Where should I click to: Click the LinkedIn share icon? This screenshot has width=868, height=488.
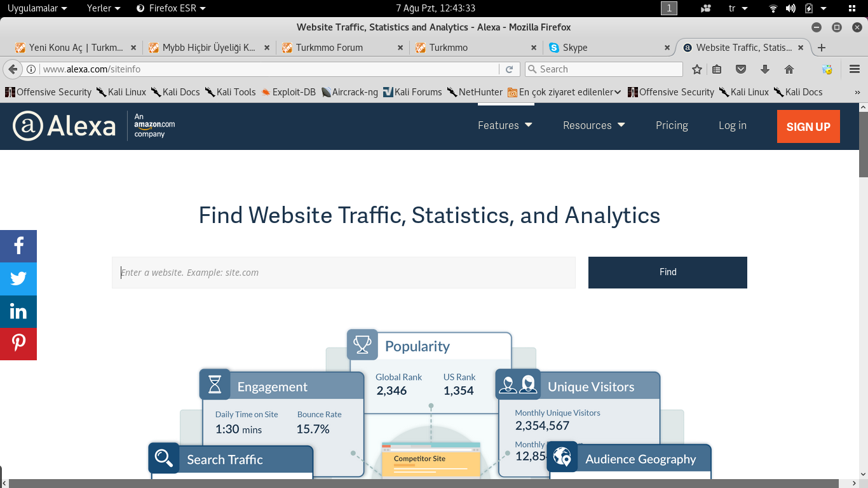[x=18, y=311]
